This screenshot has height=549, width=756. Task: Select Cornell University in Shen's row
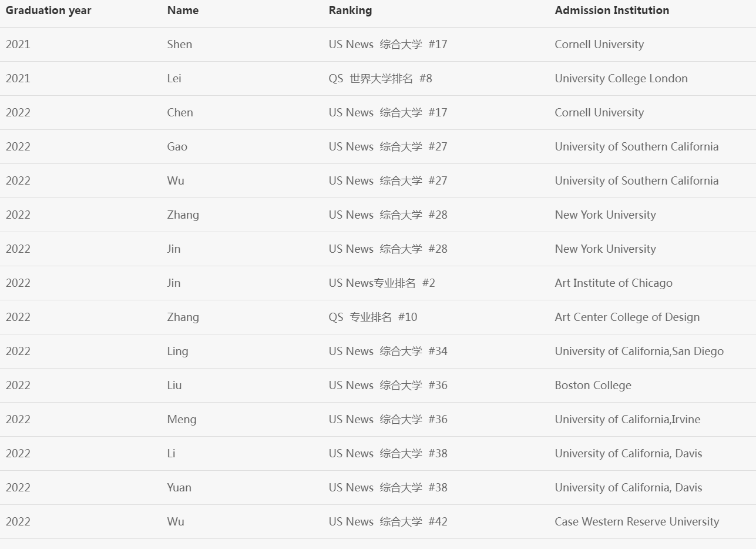599,45
